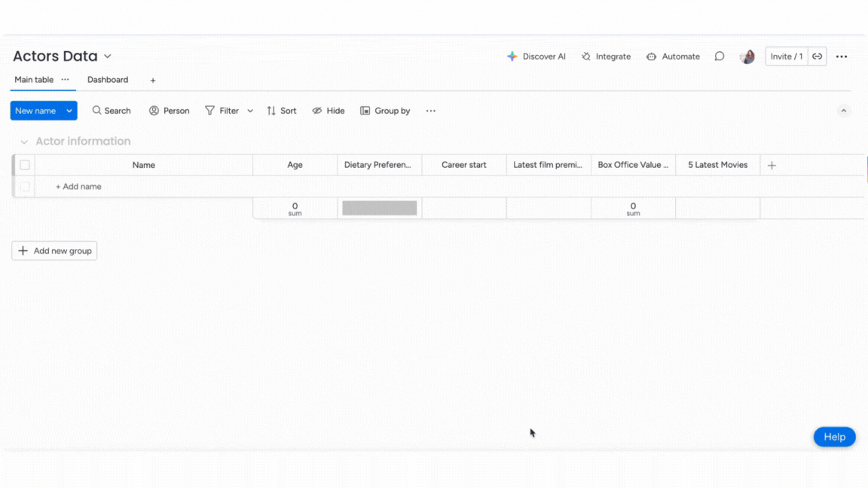868x488 pixels.
Task: Collapse the board header chevron
Action: coord(844,111)
